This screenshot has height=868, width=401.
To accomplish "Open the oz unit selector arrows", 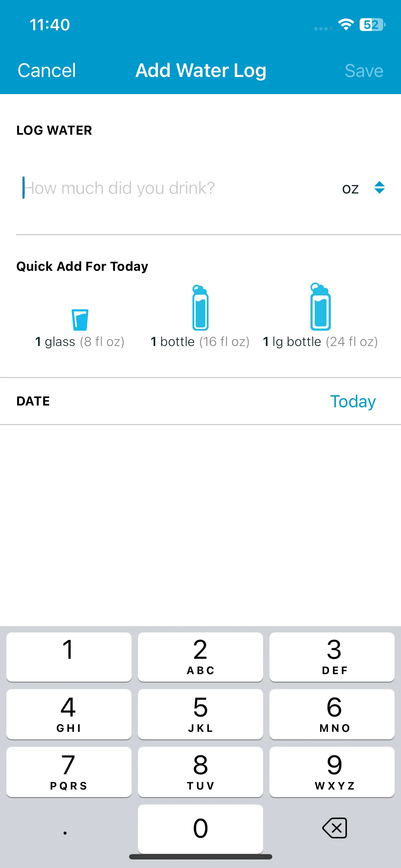I will tap(380, 187).
